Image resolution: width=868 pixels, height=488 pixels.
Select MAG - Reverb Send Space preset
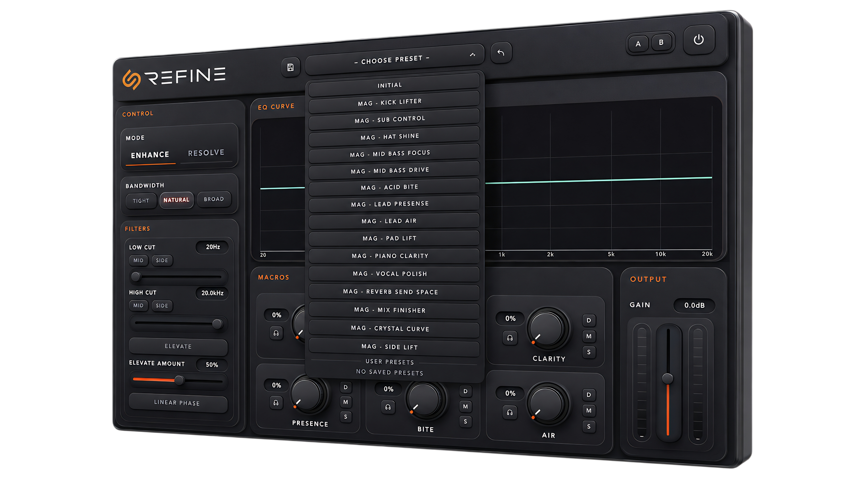[x=394, y=292]
